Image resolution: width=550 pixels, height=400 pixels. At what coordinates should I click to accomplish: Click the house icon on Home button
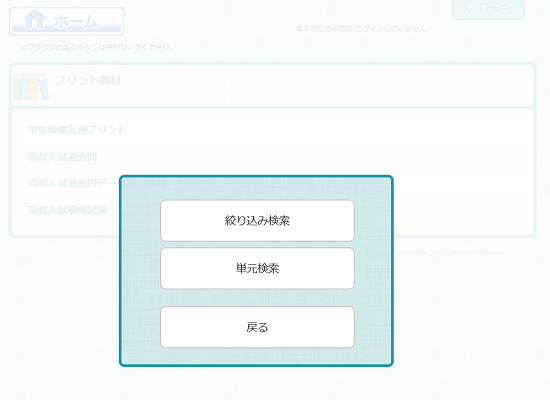pyautogui.click(x=35, y=20)
